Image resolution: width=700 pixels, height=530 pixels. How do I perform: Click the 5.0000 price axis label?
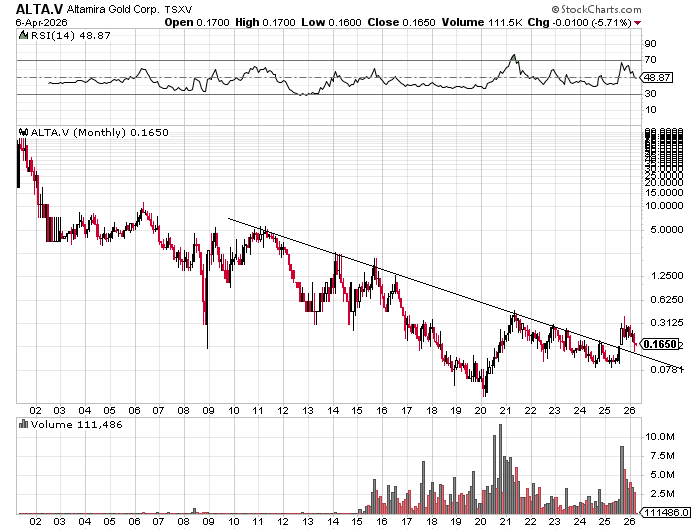tap(667, 230)
